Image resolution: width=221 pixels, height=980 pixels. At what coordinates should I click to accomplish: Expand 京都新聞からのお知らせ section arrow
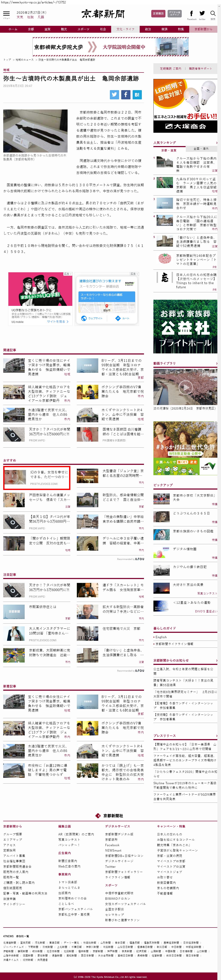coord(216,660)
